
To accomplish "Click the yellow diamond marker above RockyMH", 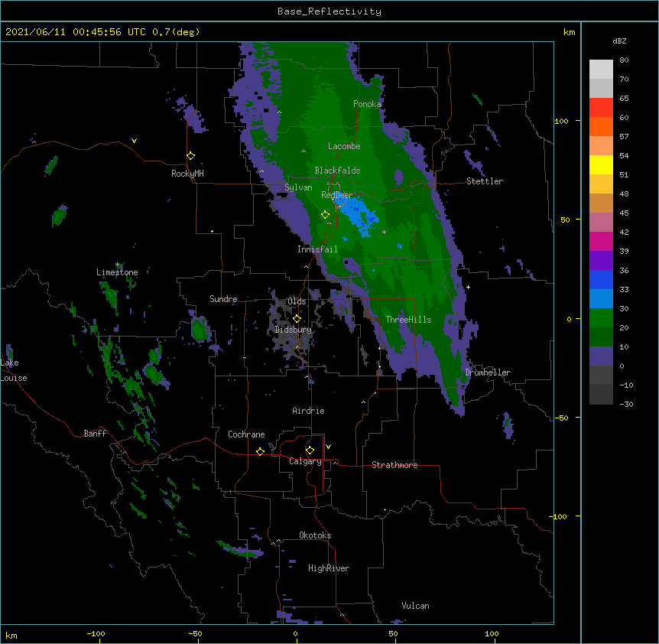I will coord(190,156).
